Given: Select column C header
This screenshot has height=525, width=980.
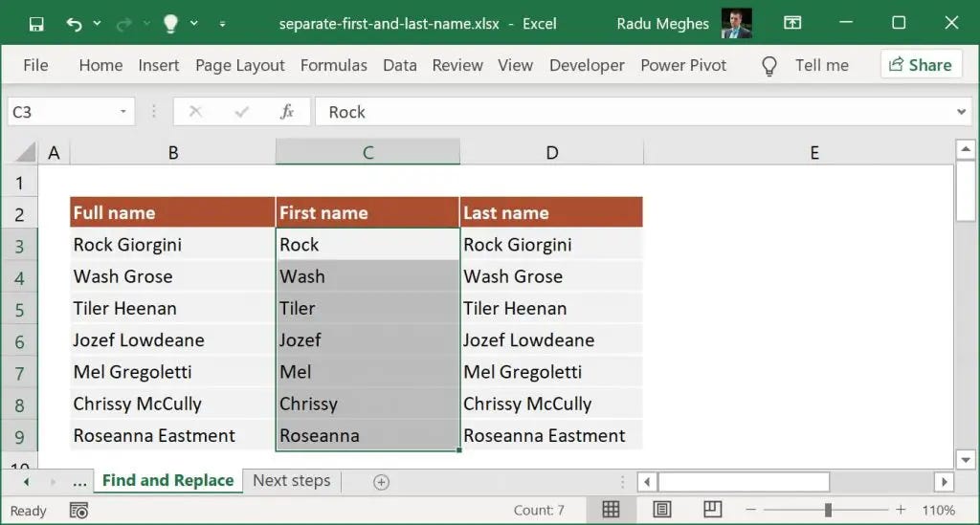Looking at the screenshot, I should pyautogui.click(x=367, y=152).
